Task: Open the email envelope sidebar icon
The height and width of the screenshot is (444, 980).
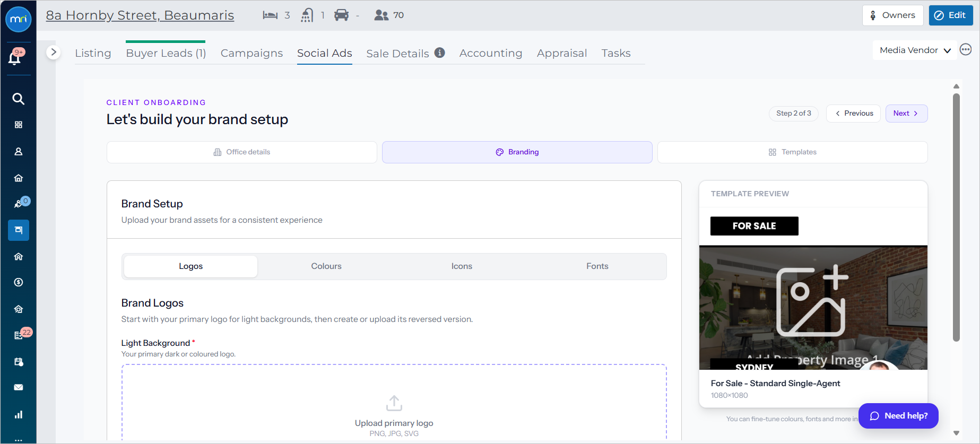Action: pyautogui.click(x=19, y=387)
